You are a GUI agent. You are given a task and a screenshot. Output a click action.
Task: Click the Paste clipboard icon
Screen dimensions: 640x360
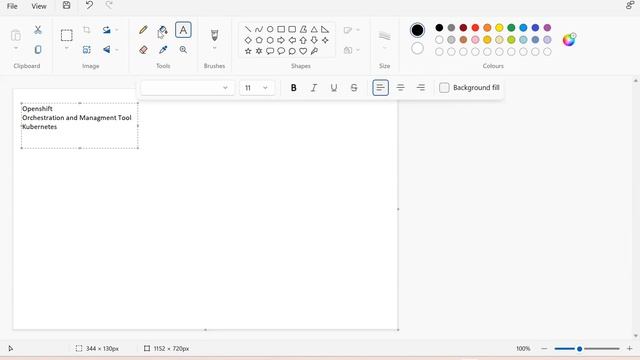pos(16,36)
